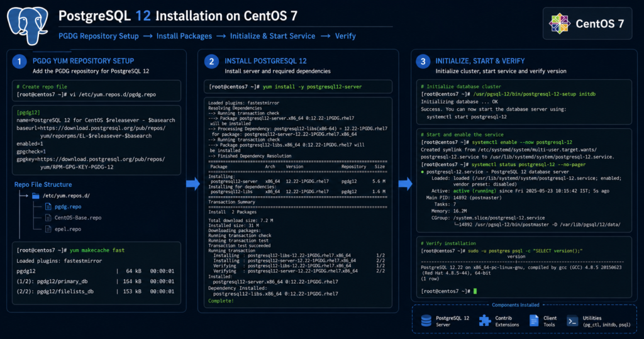The height and width of the screenshot is (339, 644).
Task: Click the 'Installed size: 31 M' line
Action: (234, 226)
